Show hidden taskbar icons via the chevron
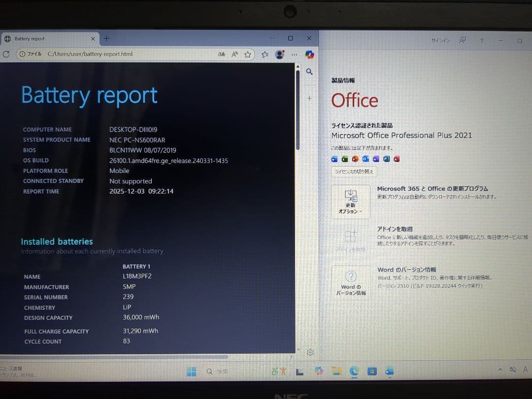Screen dimensions: 532x399 click(x=500, y=369)
